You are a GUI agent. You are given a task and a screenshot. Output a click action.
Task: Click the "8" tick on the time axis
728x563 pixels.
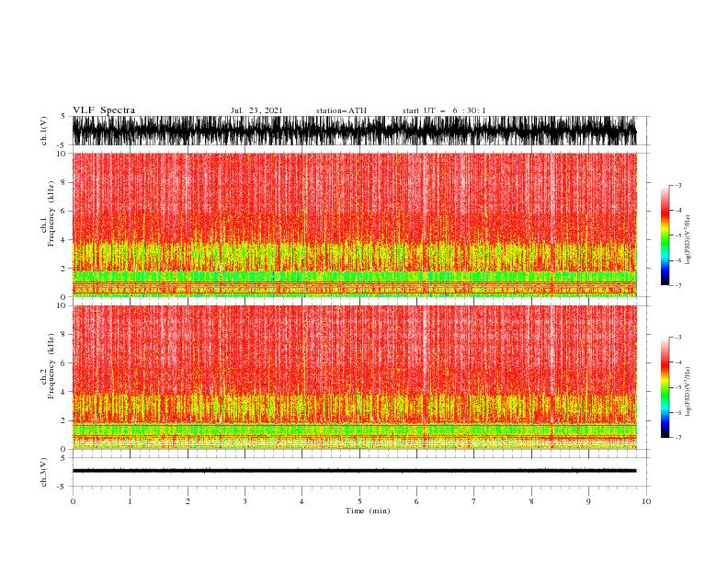531,501
